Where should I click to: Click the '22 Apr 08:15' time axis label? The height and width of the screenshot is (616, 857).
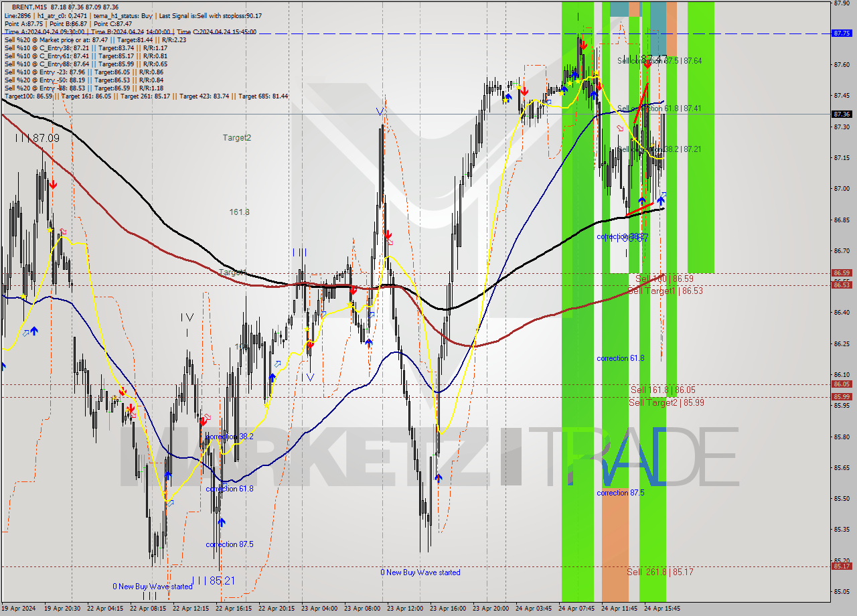[148, 609]
